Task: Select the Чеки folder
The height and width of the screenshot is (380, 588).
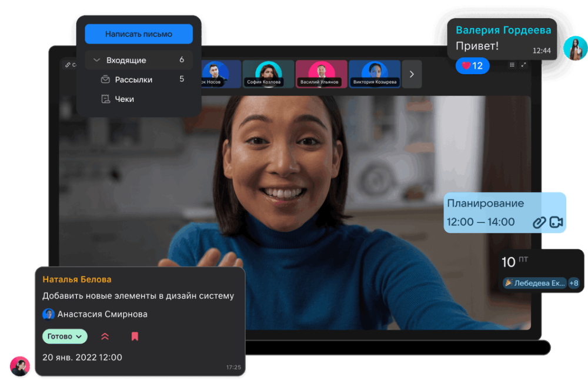Action: [x=124, y=99]
